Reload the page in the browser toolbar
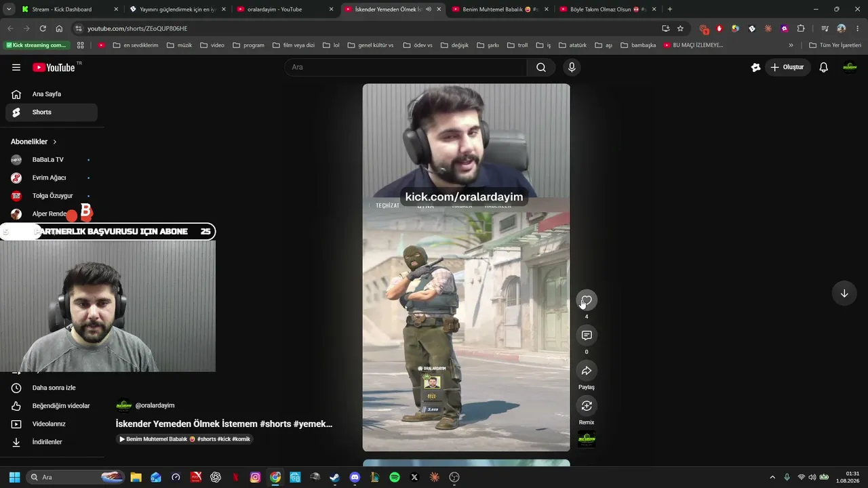868x488 pixels. point(43,28)
